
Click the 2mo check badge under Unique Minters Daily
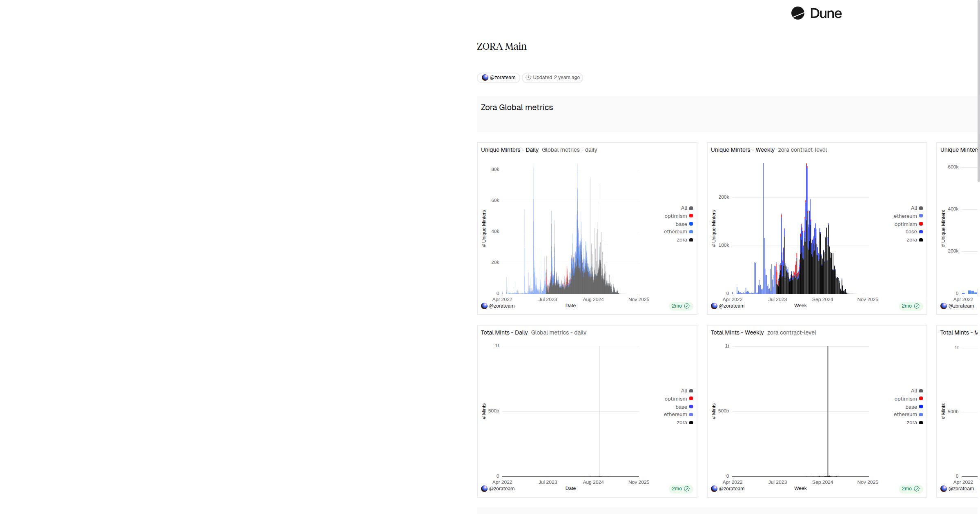680,306
